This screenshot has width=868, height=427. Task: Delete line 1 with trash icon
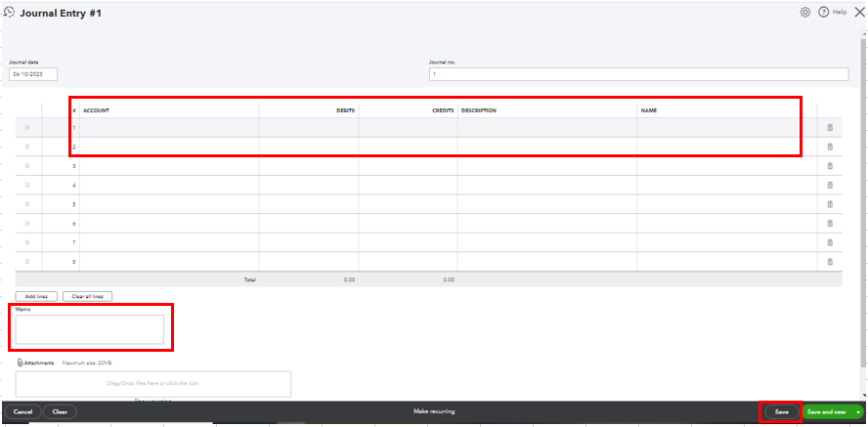[830, 128]
